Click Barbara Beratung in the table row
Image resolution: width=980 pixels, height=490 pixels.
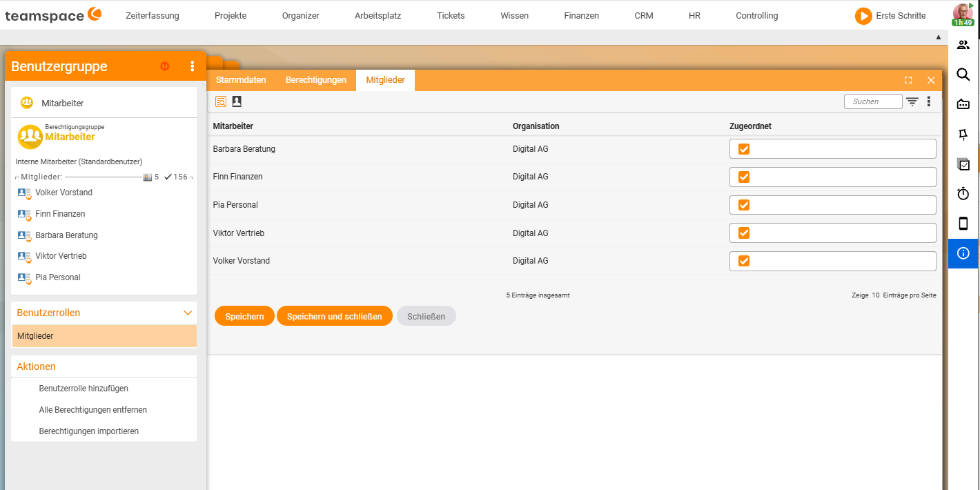pyautogui.click(x=244, y=149)
